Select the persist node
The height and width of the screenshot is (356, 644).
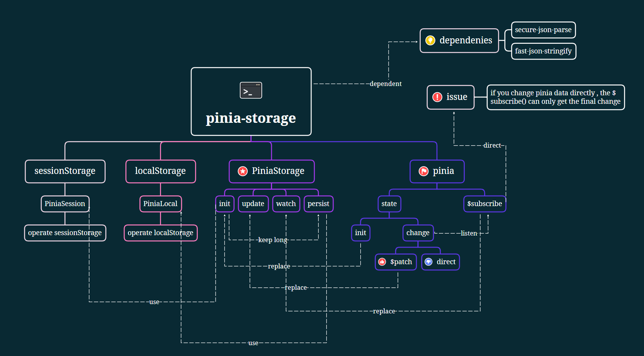click(x=319, y=204)
